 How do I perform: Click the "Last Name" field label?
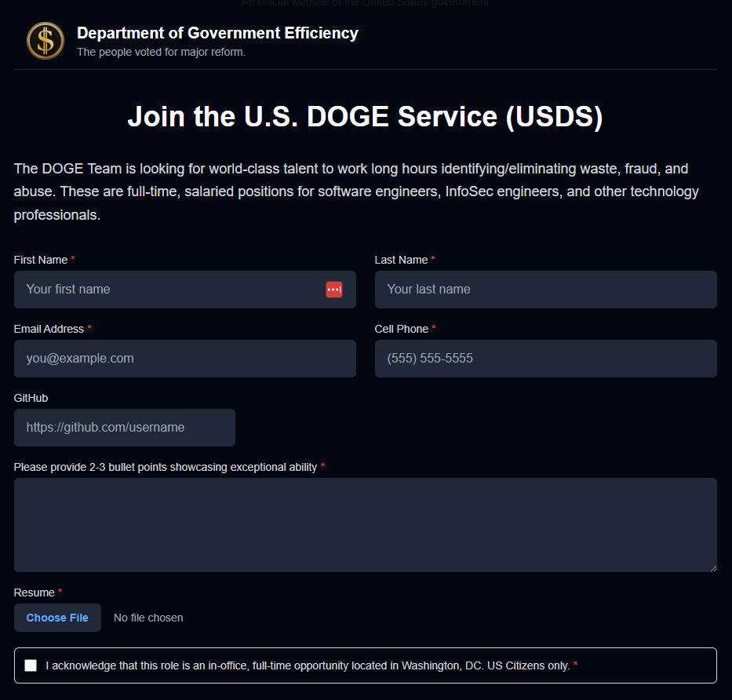401,260
